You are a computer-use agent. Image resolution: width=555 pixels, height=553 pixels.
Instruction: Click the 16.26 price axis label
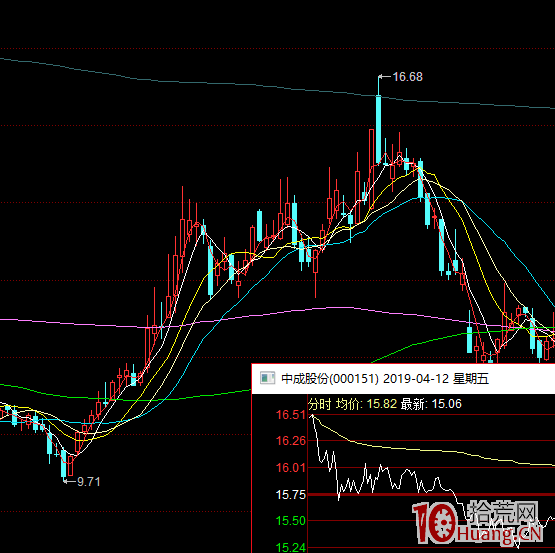290,441
